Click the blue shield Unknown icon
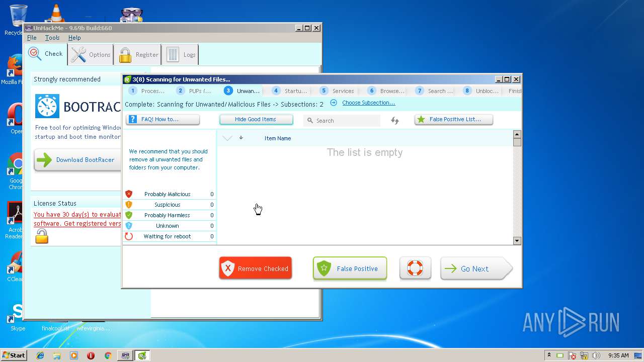644x362 pixels. pyautogui.click(x=129, y=226)
